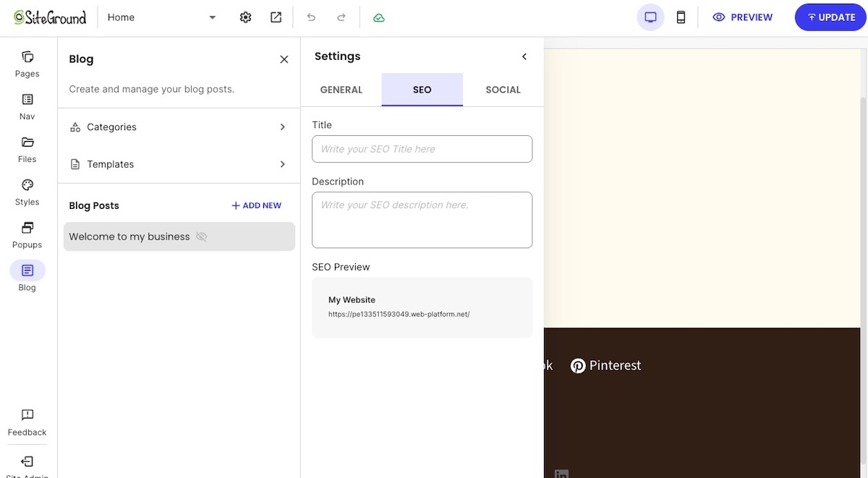The height and width of the screenshot is (478, 868).
Task: Click the SEO description text area
Action: tap(422, 220)
